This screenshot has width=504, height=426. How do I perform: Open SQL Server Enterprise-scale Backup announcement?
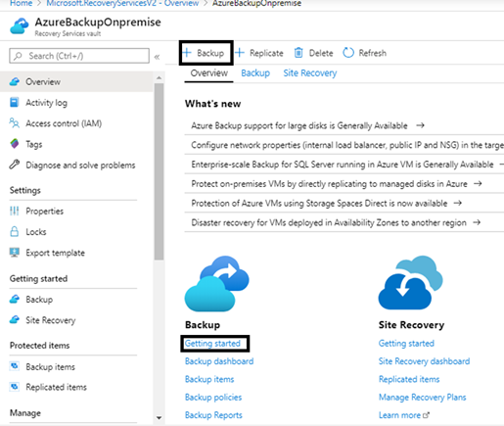[x=344, y=165]
